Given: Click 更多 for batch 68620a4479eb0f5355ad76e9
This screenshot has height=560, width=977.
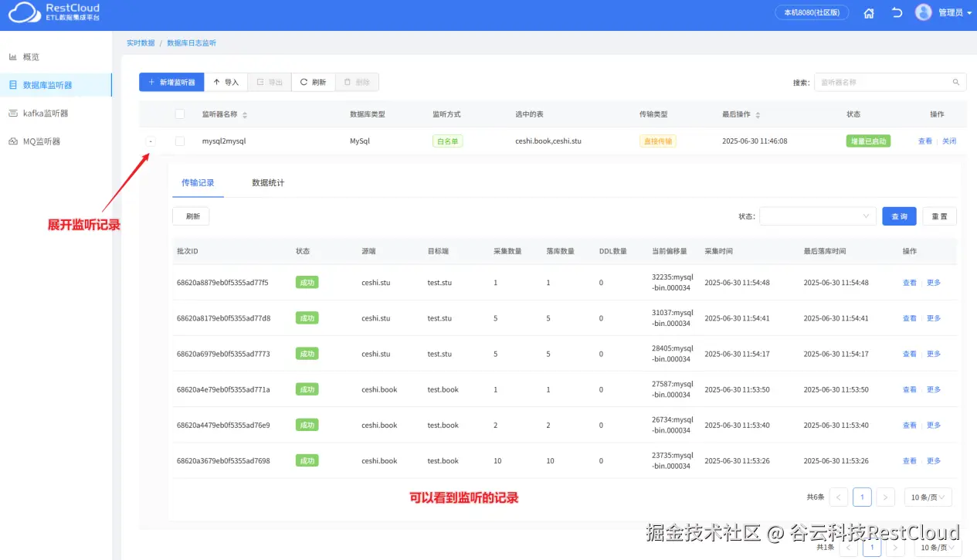Looking at the screenshot, I should (934, 425).
